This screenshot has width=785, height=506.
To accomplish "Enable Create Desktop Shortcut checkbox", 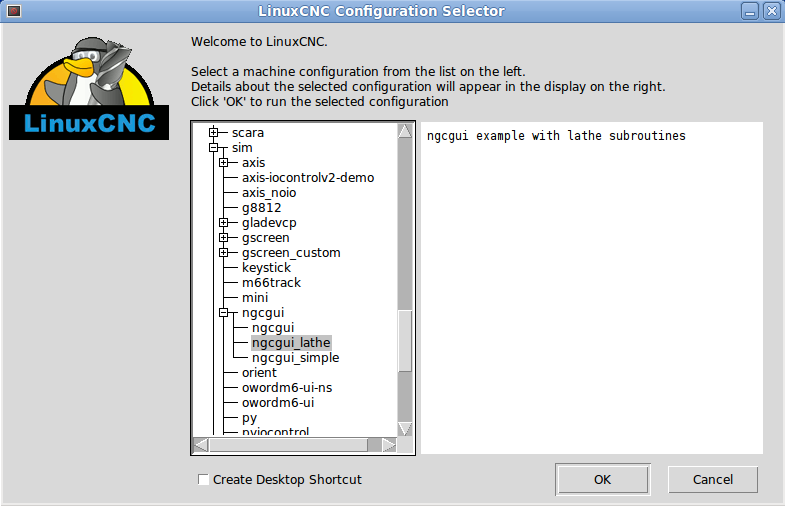I will pos(204,480).
